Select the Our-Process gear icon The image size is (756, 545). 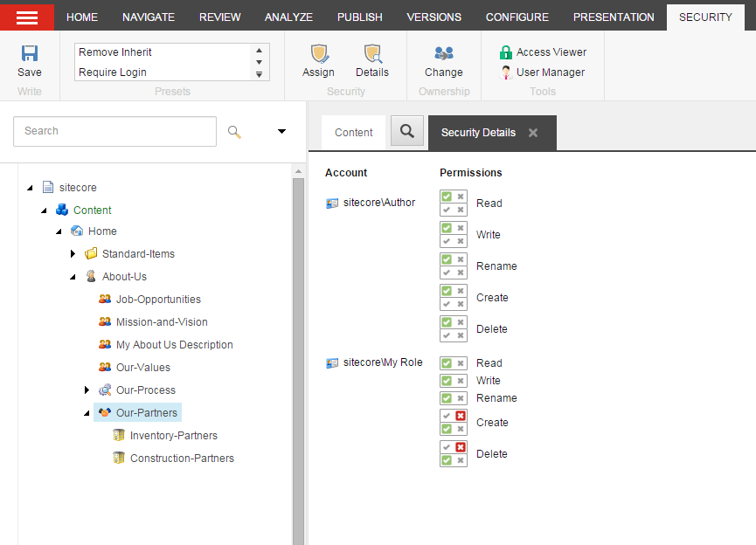(105, 390)
